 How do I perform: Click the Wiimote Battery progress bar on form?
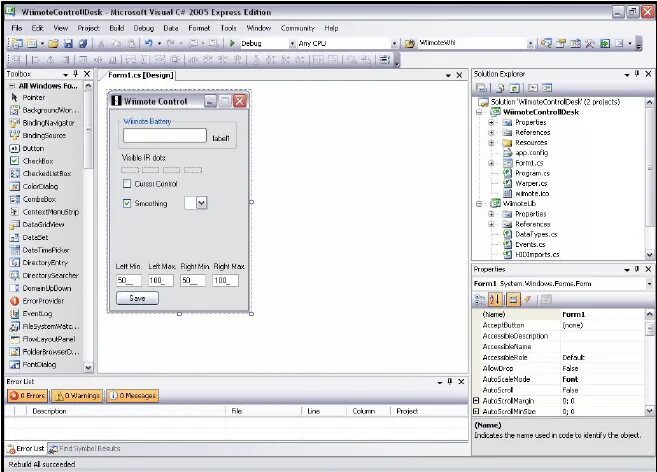[x=165, y=135]
